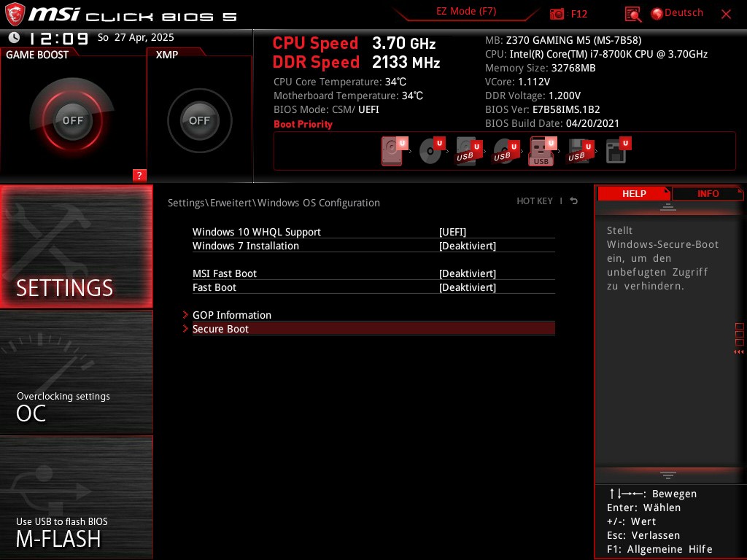Open M-FLASH to flash the BIOS
The height and width of the screenshot is (560, 747).
pos(76,530)
